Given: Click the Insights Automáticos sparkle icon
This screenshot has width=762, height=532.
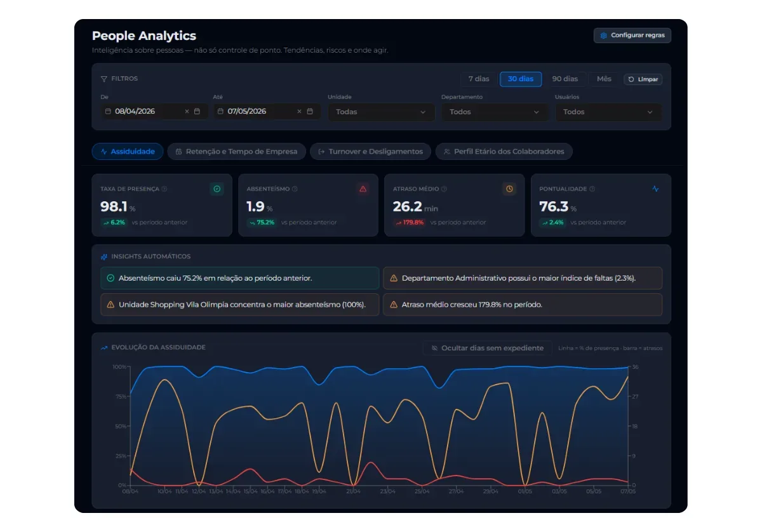Looking at the screenshot, I should coord(104,256).
